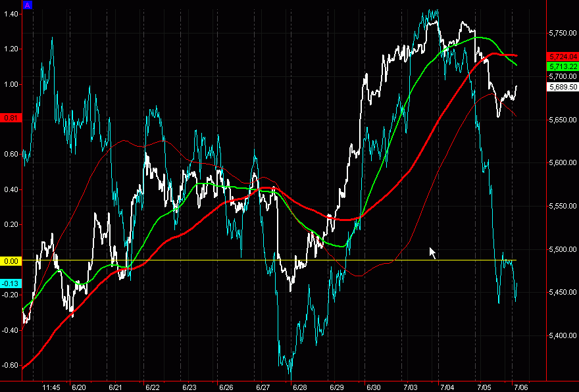Select the 7/04 date on time axis
The height and width of the screenshot is (392, 579).
[x=447, y=387]
